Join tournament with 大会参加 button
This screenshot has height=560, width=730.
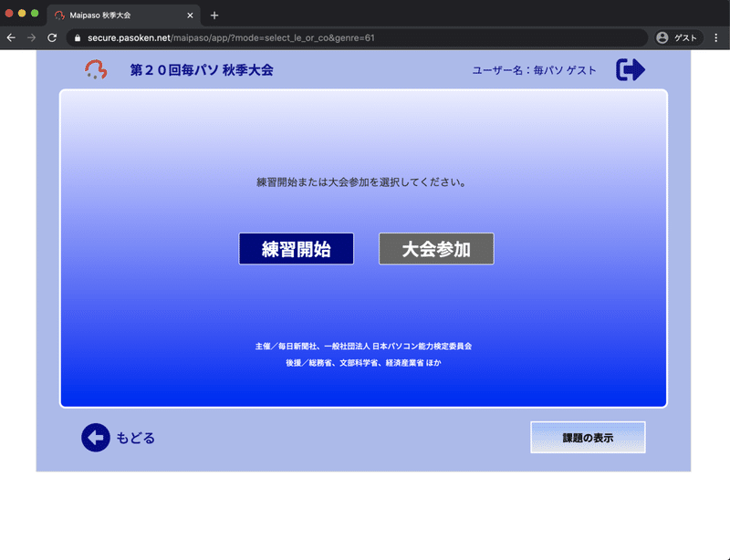(436, 249)
